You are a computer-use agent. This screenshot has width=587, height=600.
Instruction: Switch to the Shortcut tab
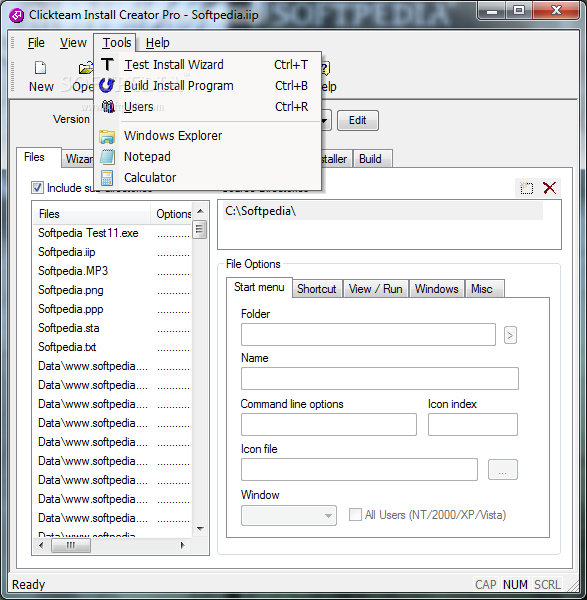point(316,289)
